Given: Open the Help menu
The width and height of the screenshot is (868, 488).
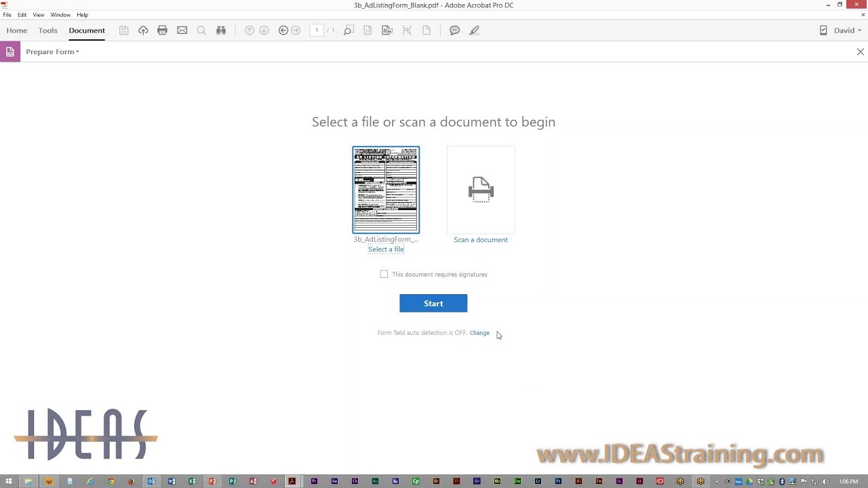Looking at the screenshot, I should [x=82, y=15].
